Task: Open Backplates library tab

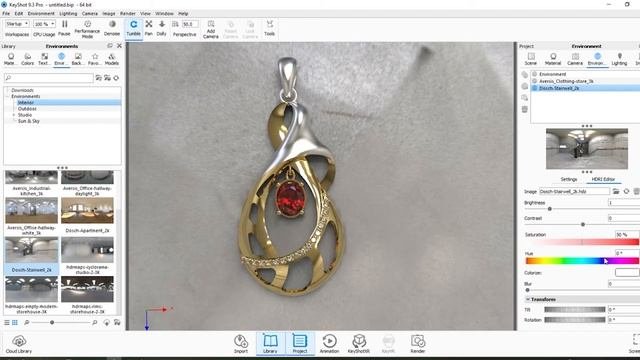Action: pos(77,59)
